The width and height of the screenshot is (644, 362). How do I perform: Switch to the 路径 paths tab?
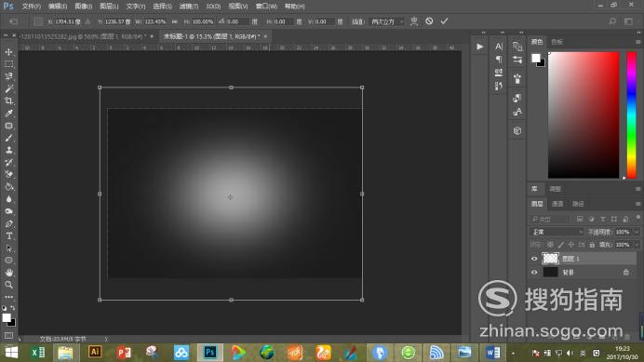pos(578,204)
